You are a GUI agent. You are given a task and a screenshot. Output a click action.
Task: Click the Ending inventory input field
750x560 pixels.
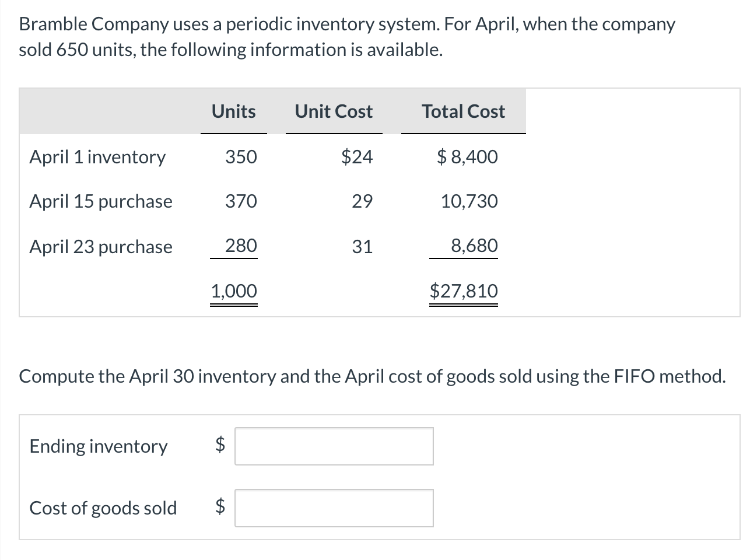click(x=334, y=446)
